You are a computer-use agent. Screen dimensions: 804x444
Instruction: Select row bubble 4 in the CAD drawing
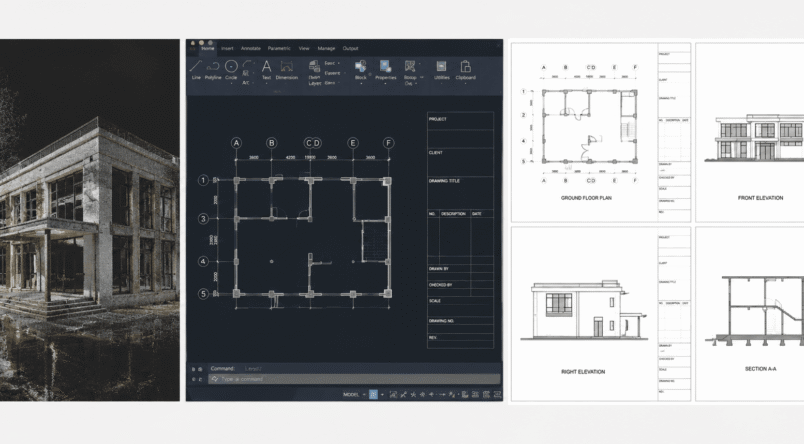[203, 261]
